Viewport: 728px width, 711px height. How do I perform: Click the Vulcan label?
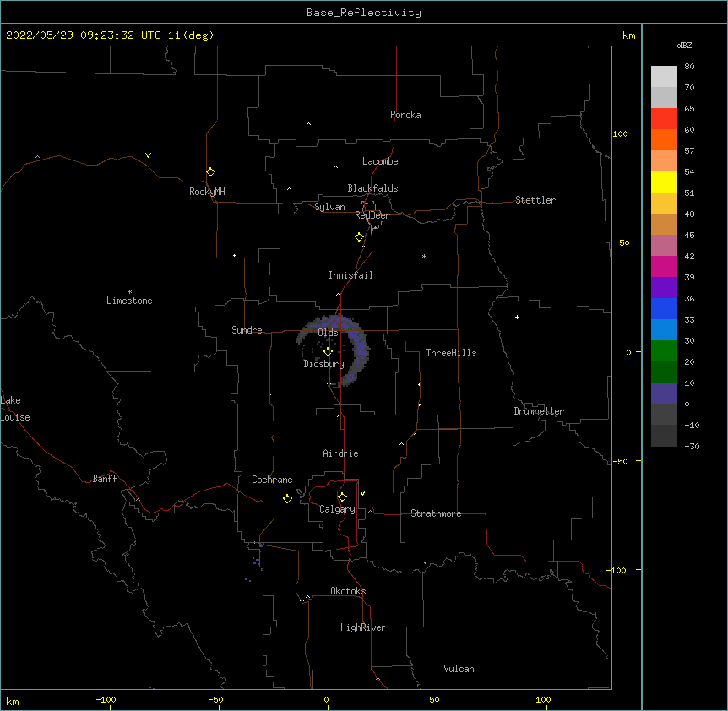point(459,669)
